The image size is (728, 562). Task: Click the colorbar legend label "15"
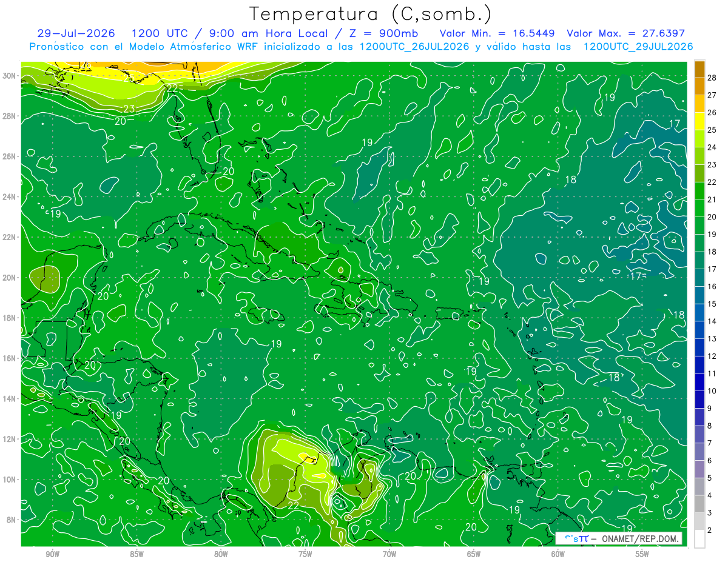(712, 304)
